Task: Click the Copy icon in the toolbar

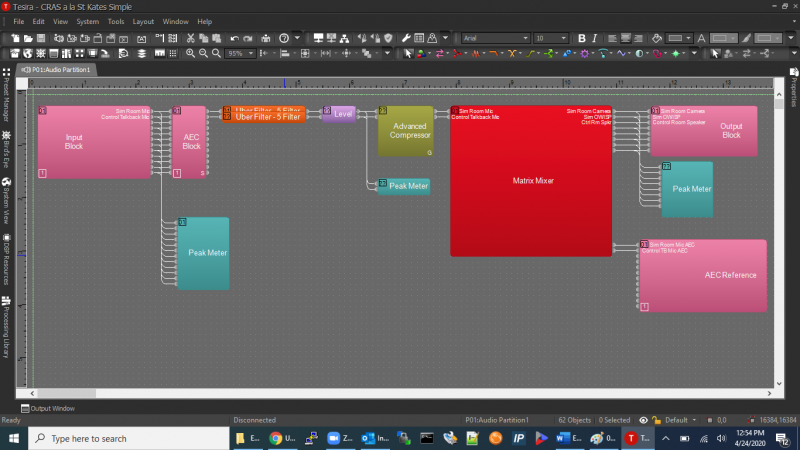Action: 204,38
